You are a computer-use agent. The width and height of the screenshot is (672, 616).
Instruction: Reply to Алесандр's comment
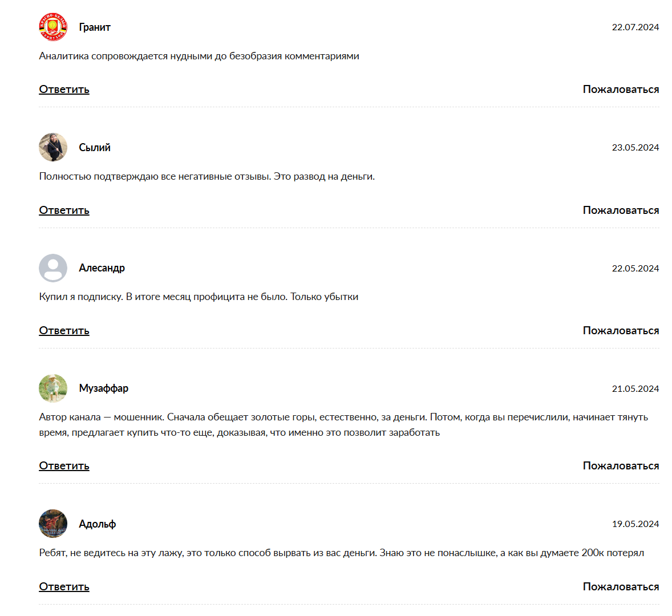pyautogui.click(x=64, y=331)
